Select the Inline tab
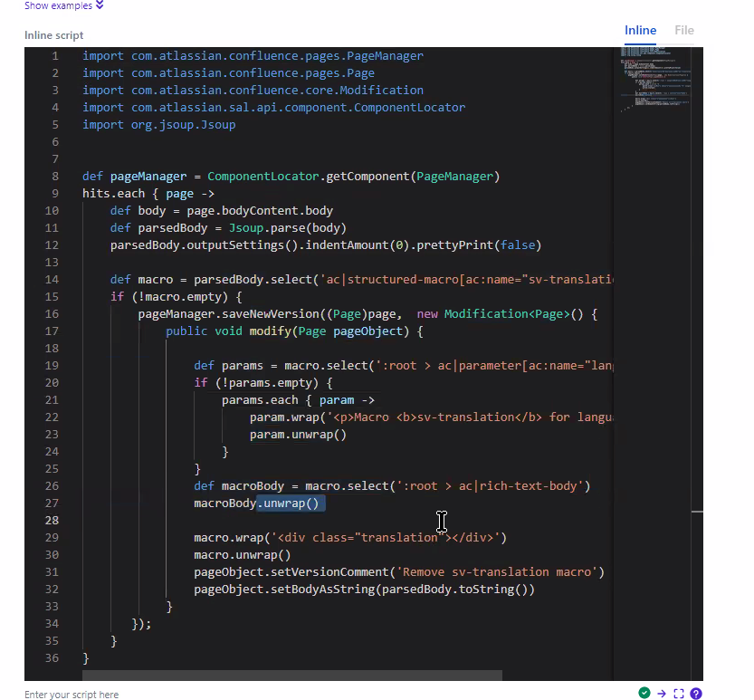 640,30
